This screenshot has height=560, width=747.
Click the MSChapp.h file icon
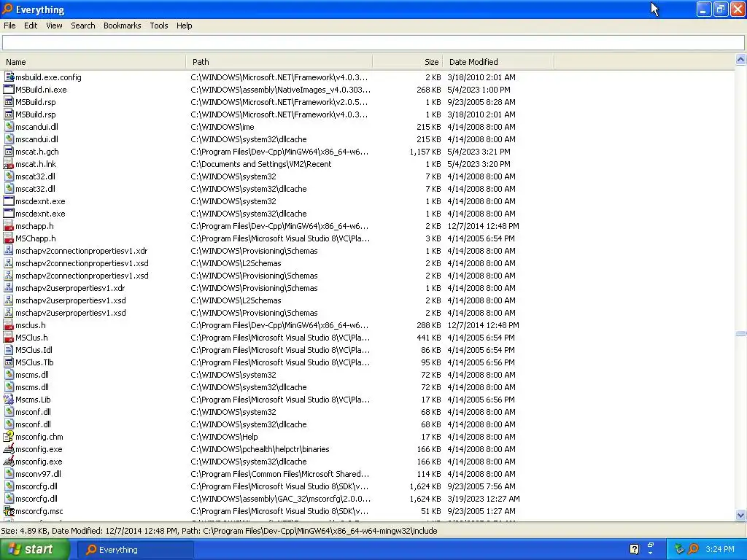point(9,238)
